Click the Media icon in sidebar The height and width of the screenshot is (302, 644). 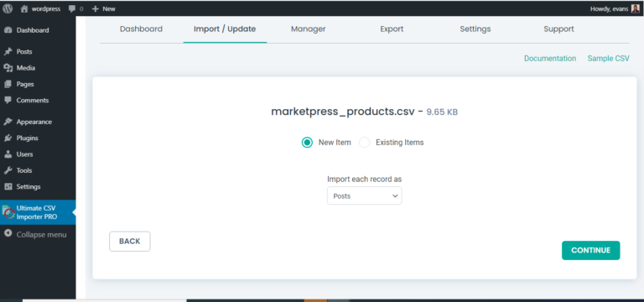pyautogui.click(x=8, y=68)
